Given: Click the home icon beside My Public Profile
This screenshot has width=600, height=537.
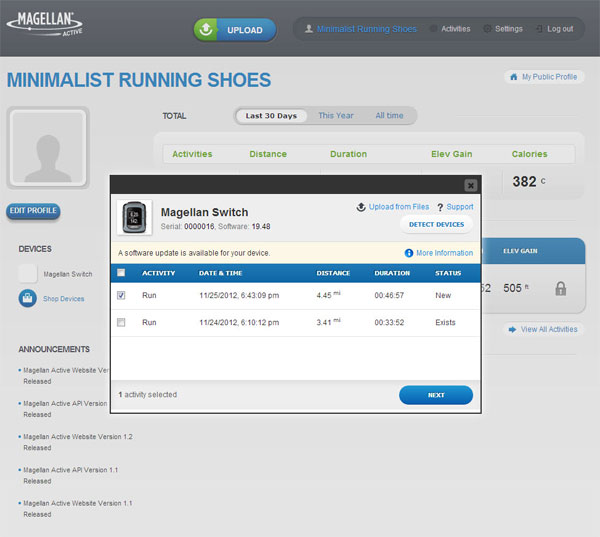Looking at the screenshot, I should (514, 77).
